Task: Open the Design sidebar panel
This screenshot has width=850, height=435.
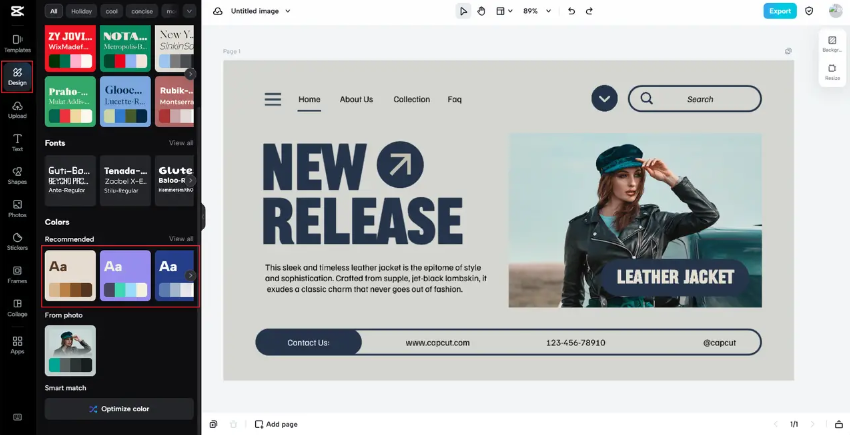Action: (17, 76)
